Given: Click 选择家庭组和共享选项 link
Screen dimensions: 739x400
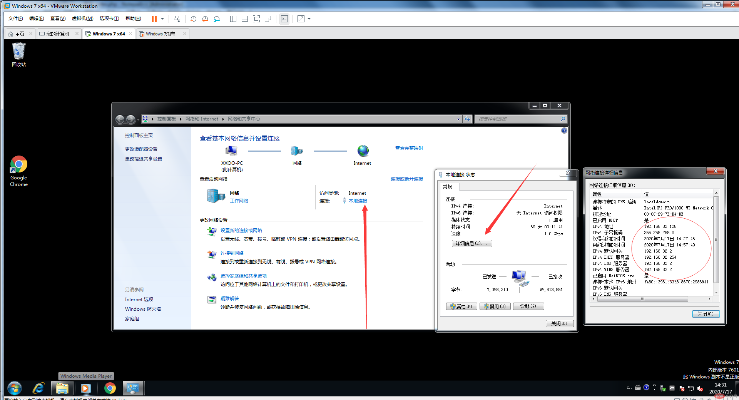Looking at the screenshot, I should click(244, 276).
